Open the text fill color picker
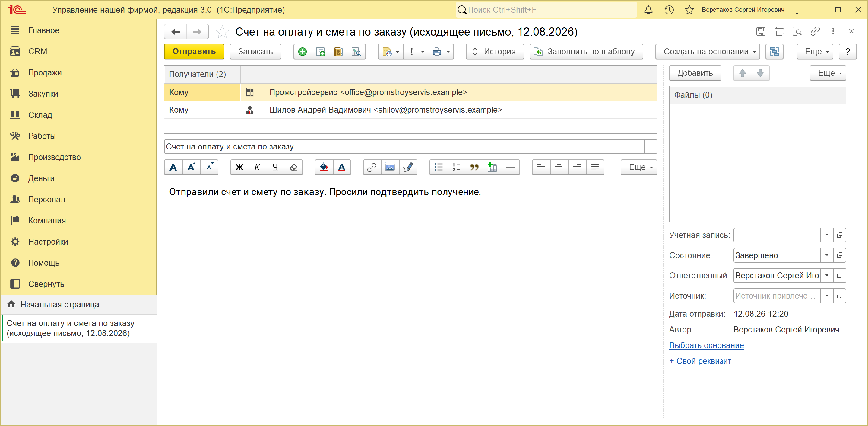The image size is (868, 426). coord(324,167)
